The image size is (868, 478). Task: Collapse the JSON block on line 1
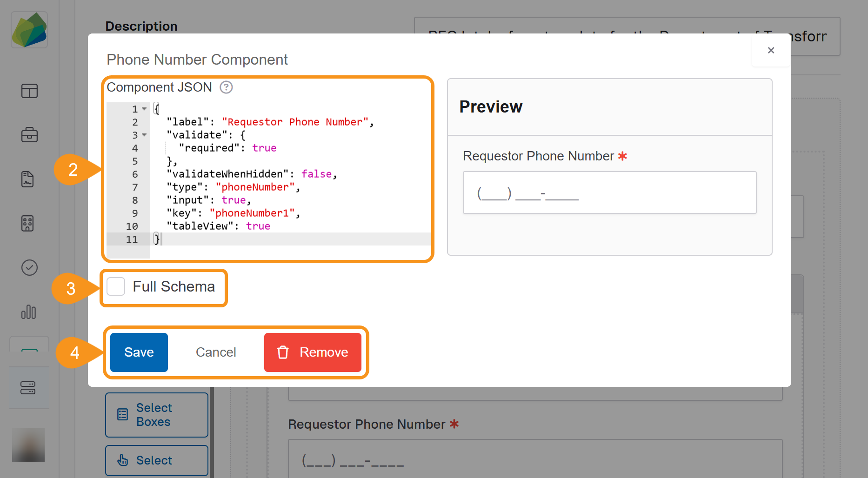144,108
